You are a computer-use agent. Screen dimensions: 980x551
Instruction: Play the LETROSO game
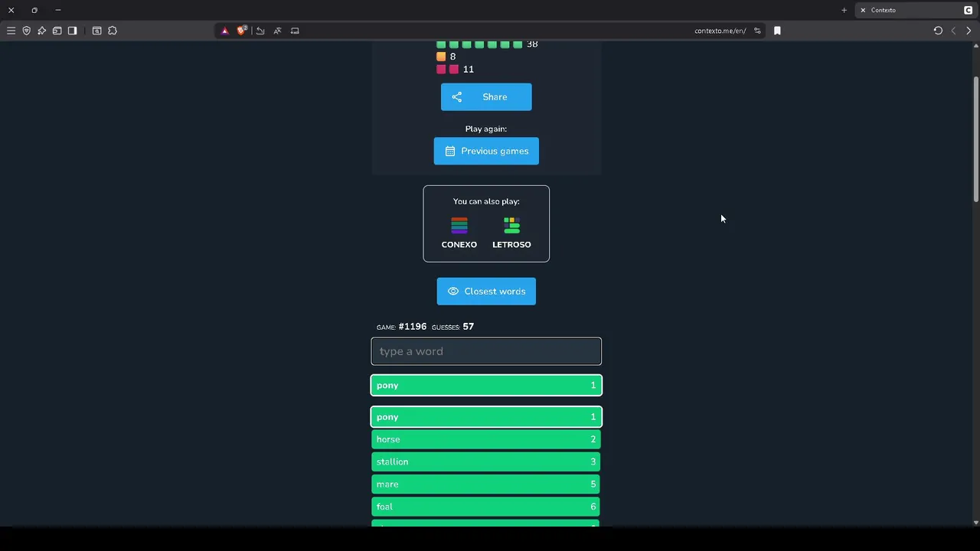pos(511,233)
